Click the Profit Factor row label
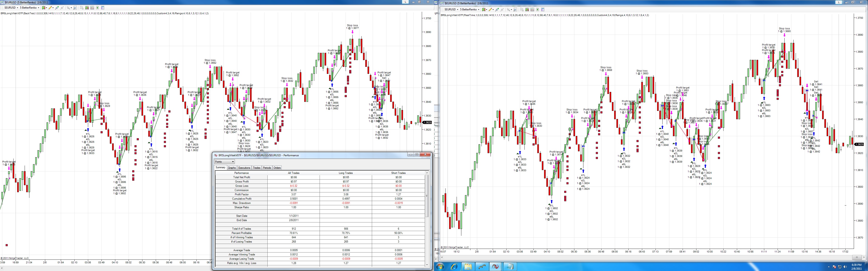The image size is (868, 271). pos(242,195)
